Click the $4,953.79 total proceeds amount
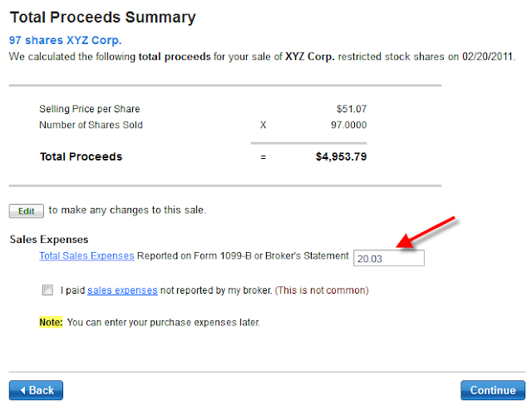The height and width of the screenshot is (406, 532). [x=341, y=156]
